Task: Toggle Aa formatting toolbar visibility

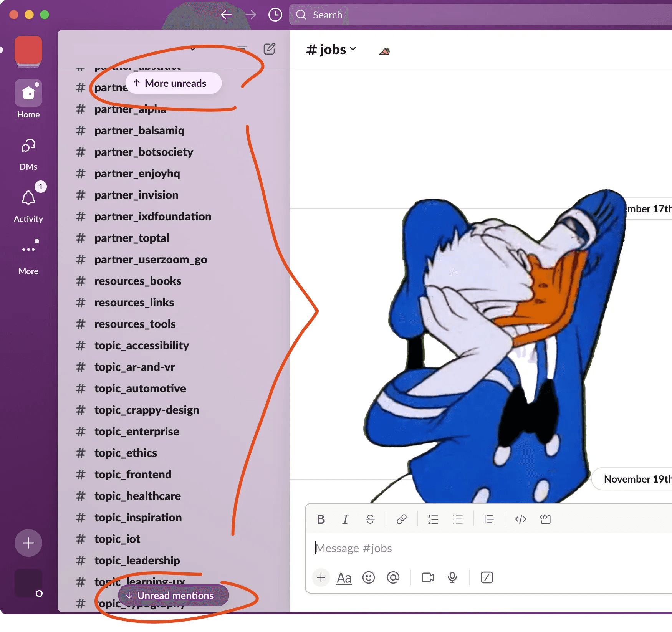Action: [344, 578]
